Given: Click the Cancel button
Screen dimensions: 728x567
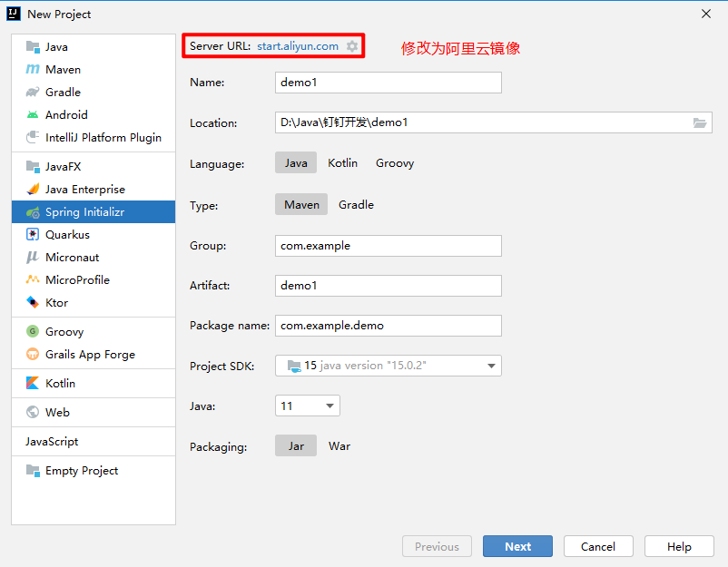Looking at the screenshot, I should pos(598,546).
